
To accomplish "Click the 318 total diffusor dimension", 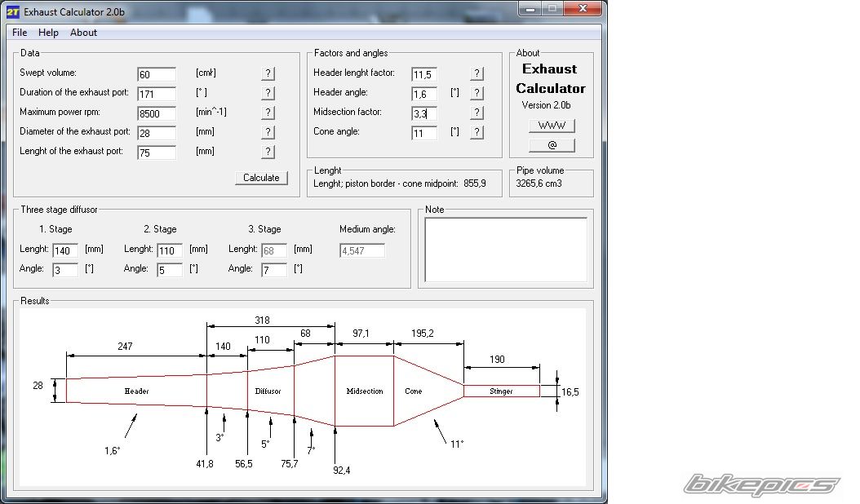I will [262, 321].
